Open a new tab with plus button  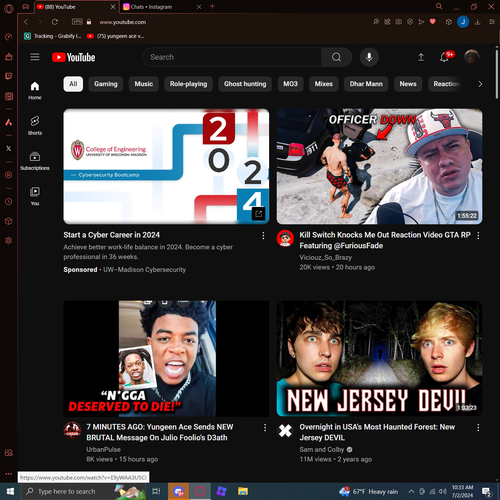212,6
